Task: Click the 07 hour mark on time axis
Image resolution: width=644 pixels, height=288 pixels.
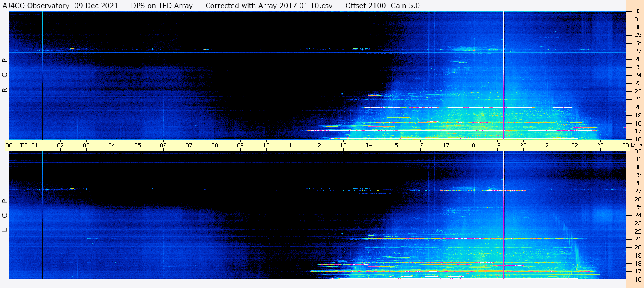Action: 189,145
